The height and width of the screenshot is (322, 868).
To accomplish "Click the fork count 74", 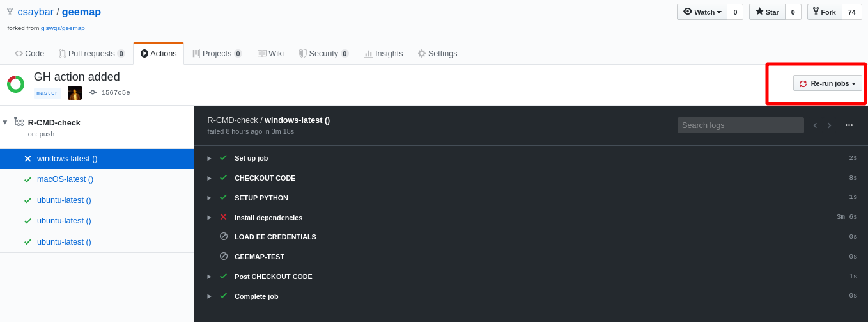I will [x=852, y=12].
